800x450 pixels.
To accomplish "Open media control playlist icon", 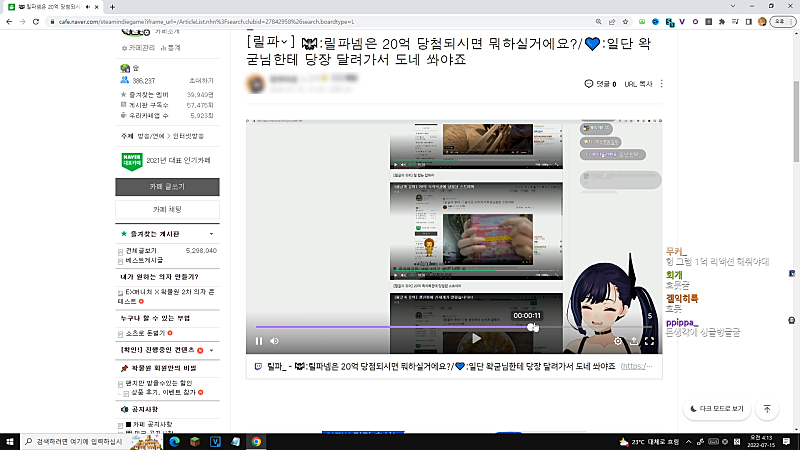I will click(x=735, y=21).
